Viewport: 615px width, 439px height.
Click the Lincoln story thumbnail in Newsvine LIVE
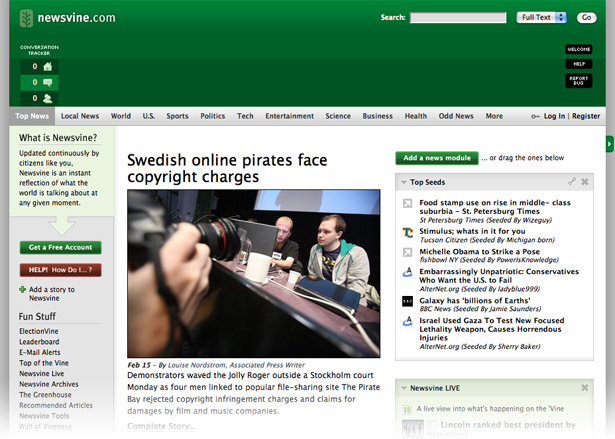click(x=413, y=429)
